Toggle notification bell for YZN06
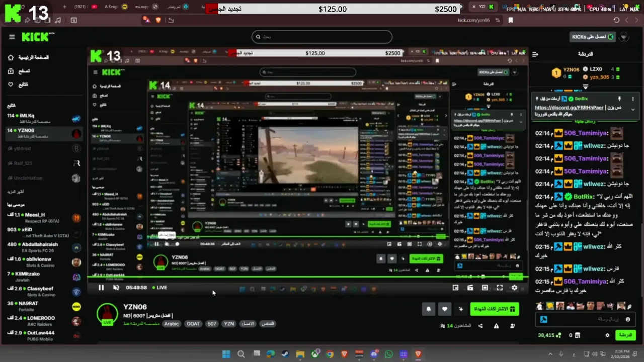The width and height of the screenshot is (644, 362). pyautogui.click(x=429, y=309)
